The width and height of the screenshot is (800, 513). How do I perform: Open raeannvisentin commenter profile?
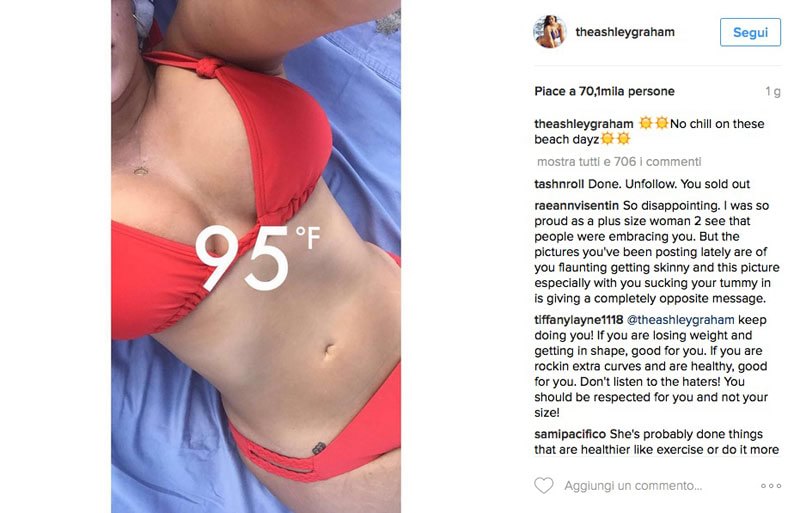coord(576,206)
